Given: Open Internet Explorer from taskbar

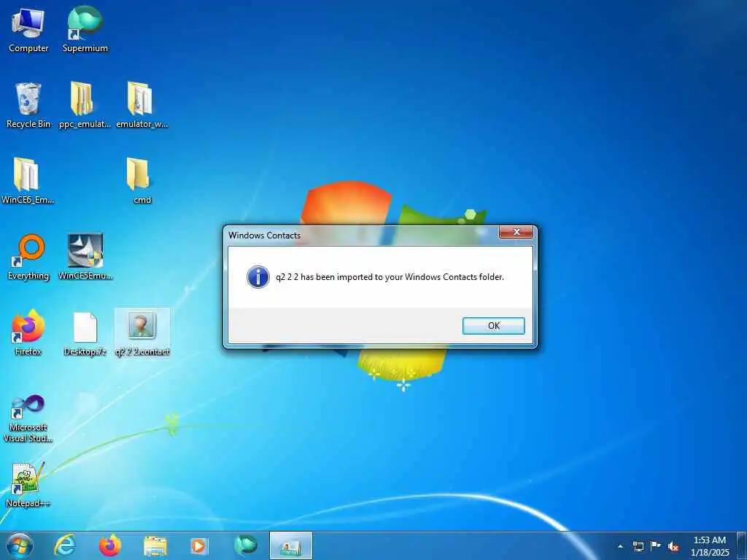Looking at the screenshot, I should click(x=65, y=545).
